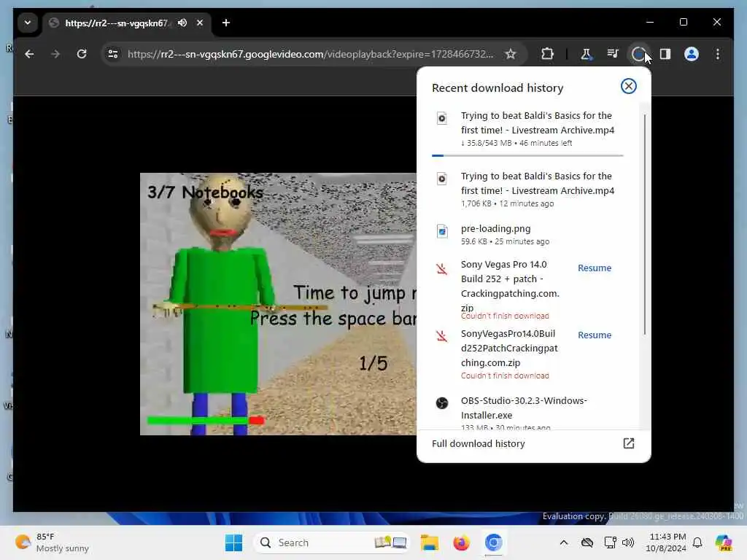Click Chrome icon in taskbar

point(493,542)
